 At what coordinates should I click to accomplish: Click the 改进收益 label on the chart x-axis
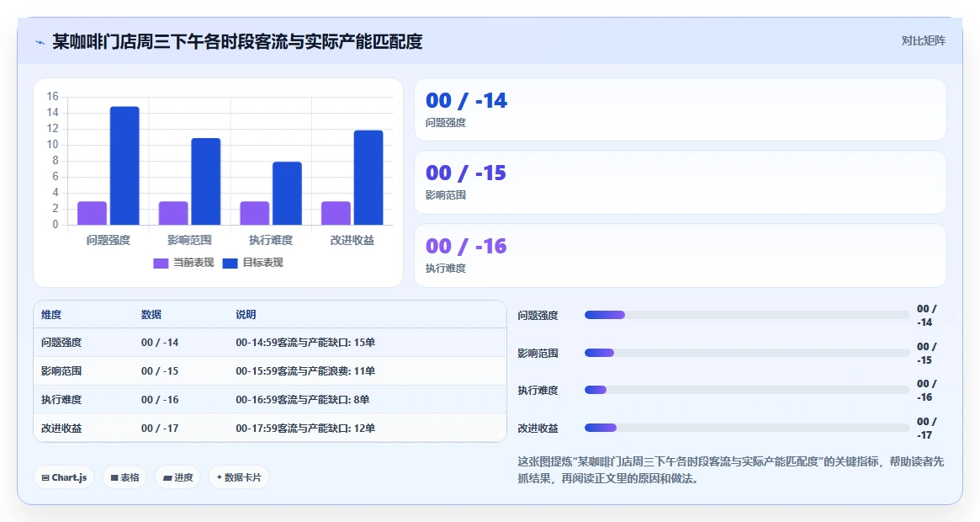(352, 240)
